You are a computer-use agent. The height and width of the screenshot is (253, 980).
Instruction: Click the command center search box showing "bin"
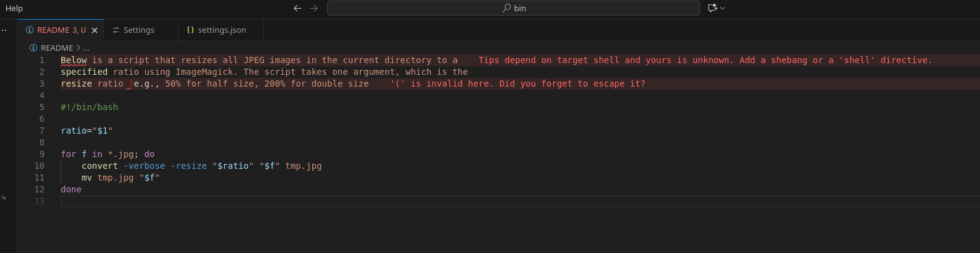coord(513,8)
